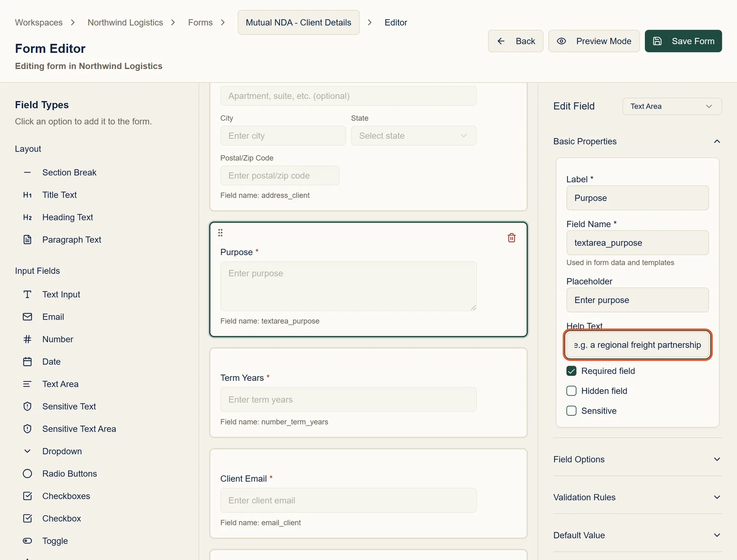Click the Toggle field type icon
737x560 pixels.
click(x=28, y=541)
